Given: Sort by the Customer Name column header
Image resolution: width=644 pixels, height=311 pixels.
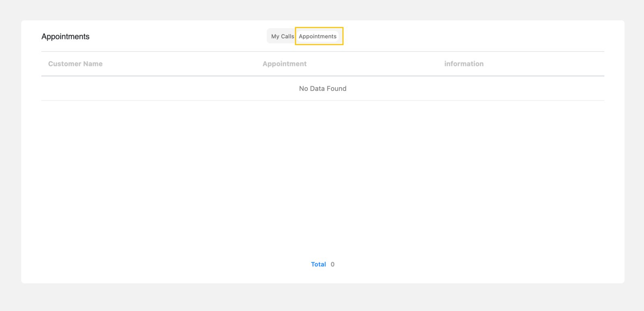Looking at the screenshot, I should click(x=75, y=64).
